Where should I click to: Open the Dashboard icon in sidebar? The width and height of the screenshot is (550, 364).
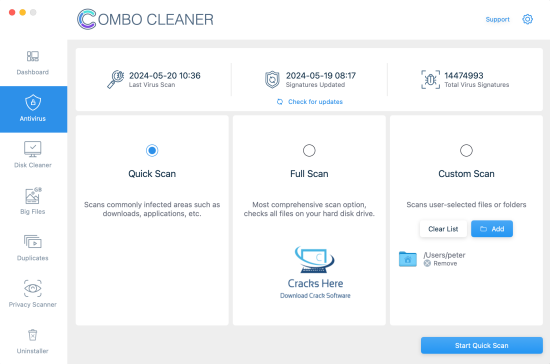[33, 56]
